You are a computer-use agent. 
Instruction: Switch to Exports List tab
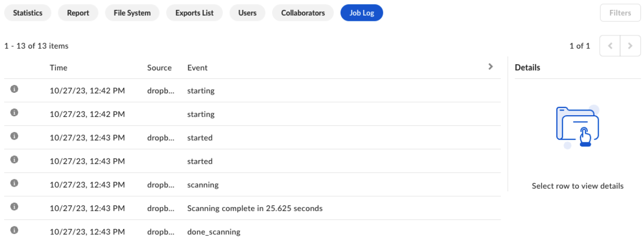(194, 13)
